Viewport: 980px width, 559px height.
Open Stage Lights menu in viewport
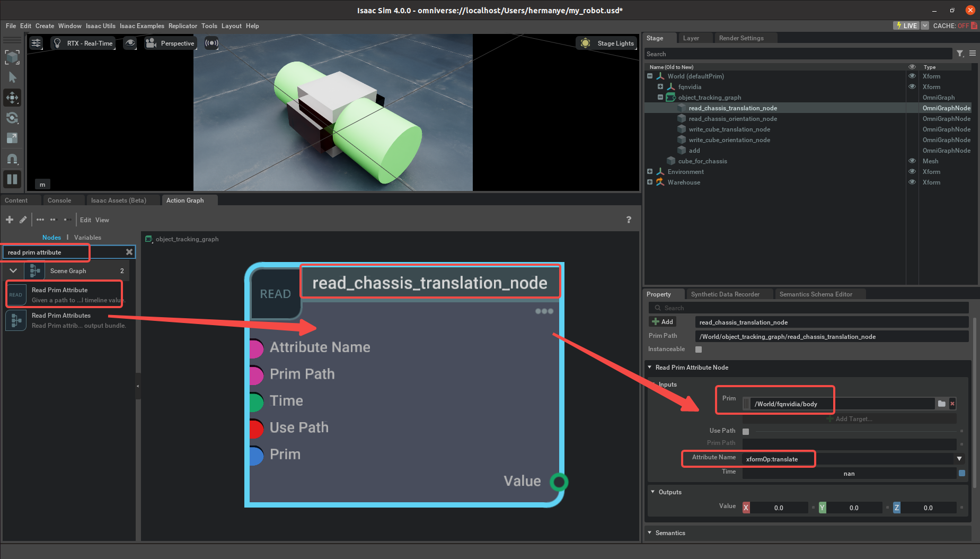pos(607,43)
